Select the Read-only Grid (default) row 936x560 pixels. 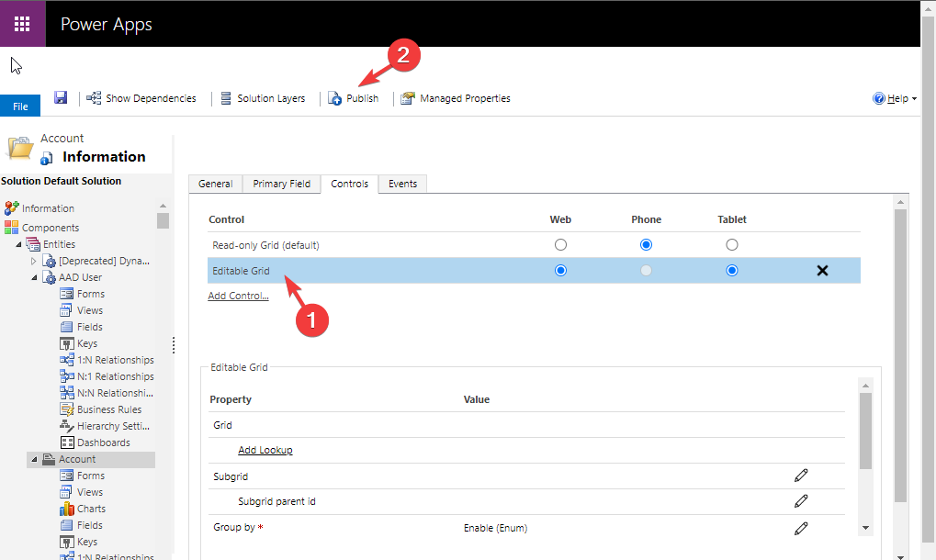(x=534, y=245)
